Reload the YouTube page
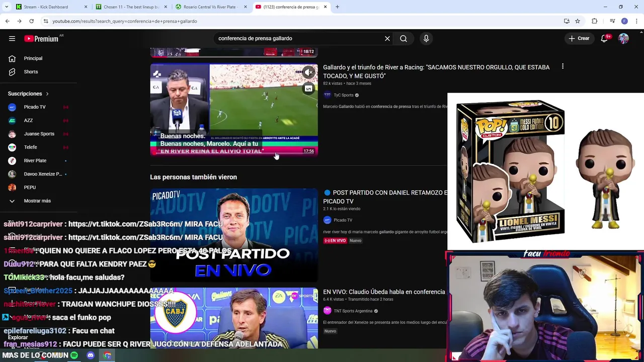This screenshot has width=644, height=362. (x=31, y=21)
